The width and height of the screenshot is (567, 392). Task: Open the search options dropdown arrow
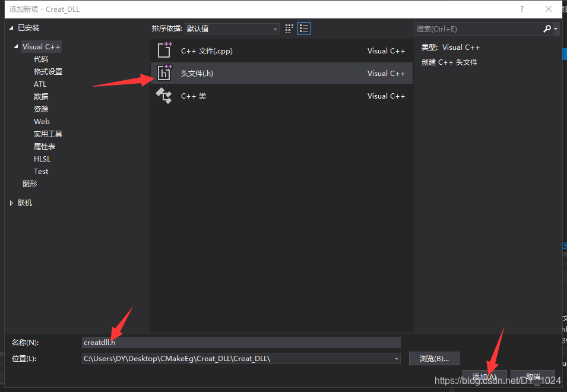pos(556,29)
